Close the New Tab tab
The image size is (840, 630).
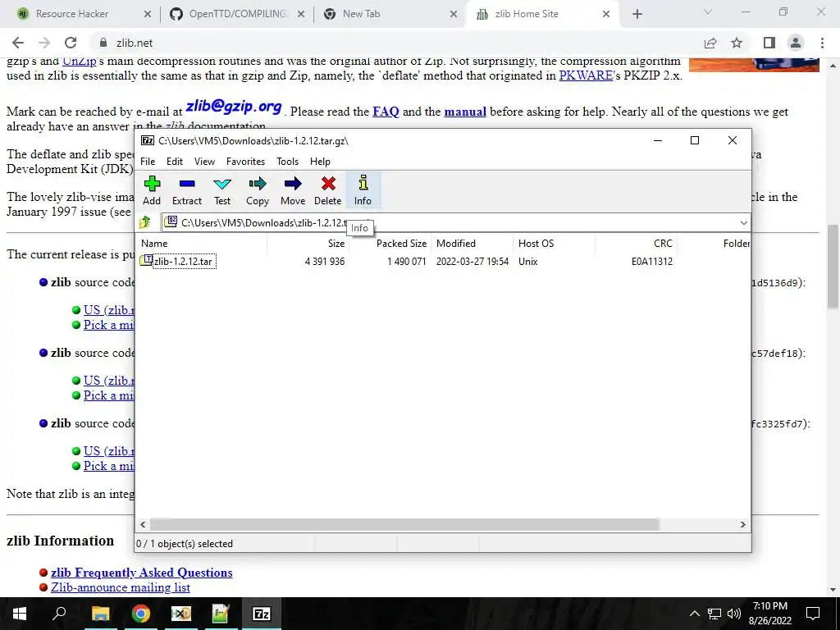coord(454,14)
